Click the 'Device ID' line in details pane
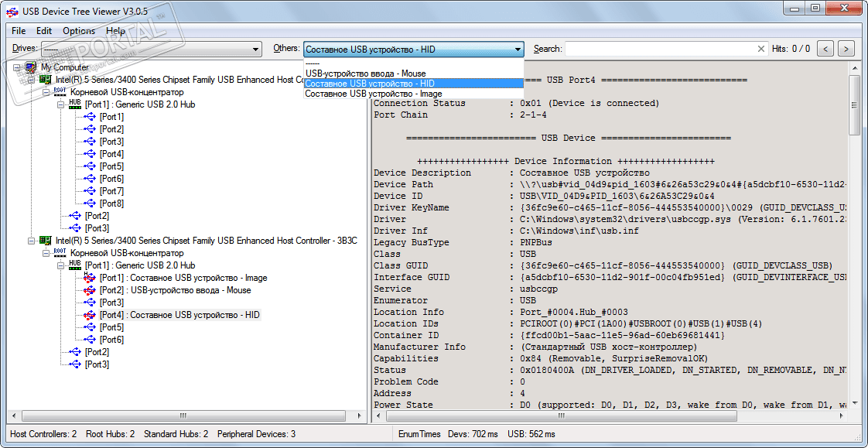Screen dimensions: 868x448 pyautogui.click(x=544, y=196)
